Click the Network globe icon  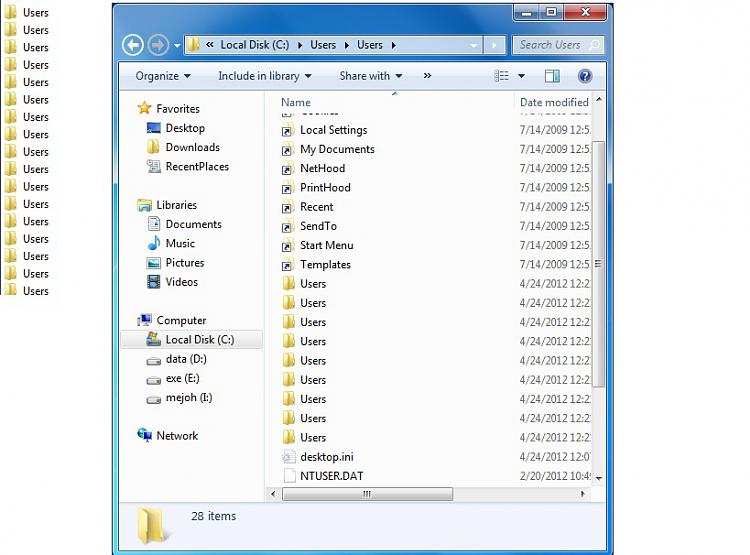(x=144, y=434)
